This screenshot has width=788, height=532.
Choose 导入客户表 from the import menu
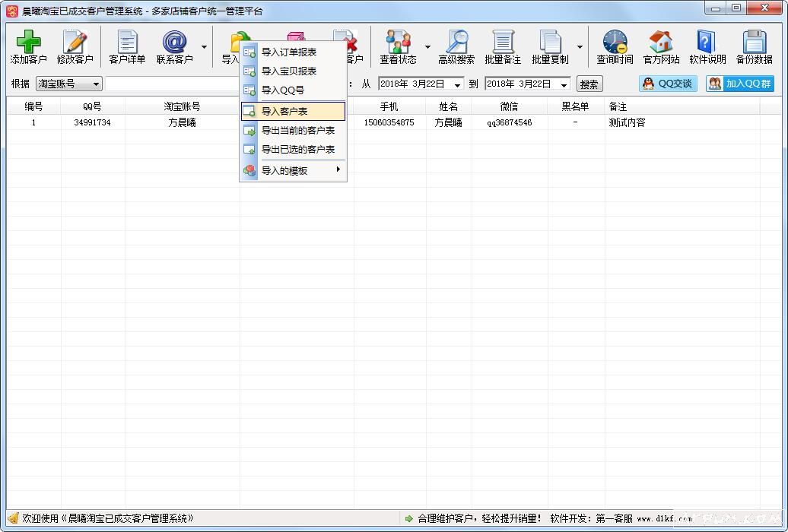288,111
